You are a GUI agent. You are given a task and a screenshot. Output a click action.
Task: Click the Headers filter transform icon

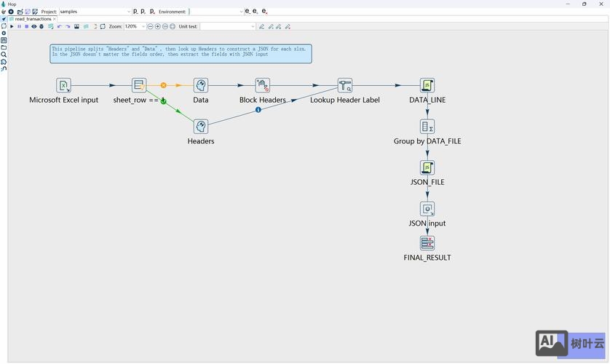pyautogui.click(x=201, y=127)
